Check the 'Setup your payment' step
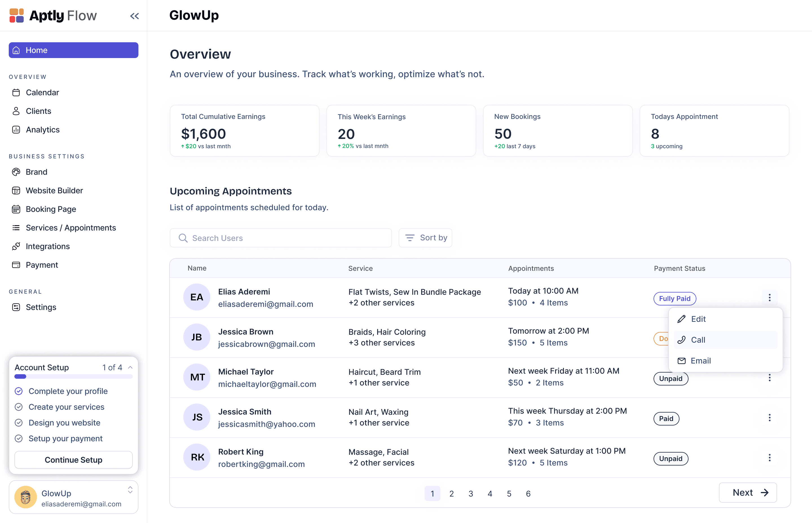The width and height of the screenshot is (812, 523). [x=19, y=438]
